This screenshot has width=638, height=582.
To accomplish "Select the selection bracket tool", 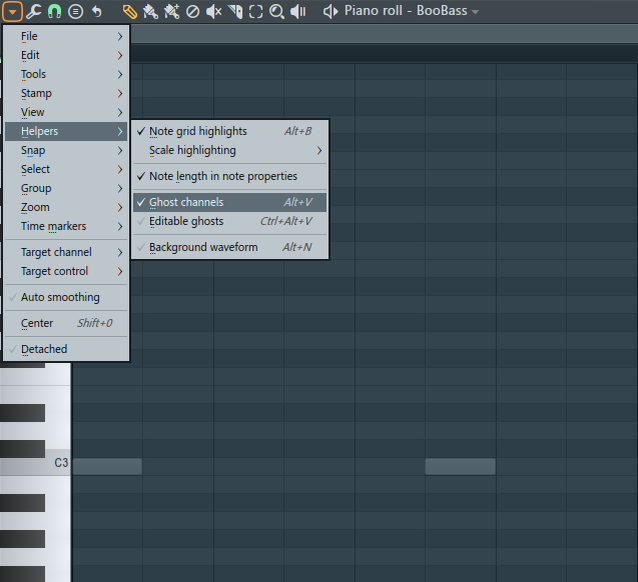I will pyautogui.click(x=256, y=11).
